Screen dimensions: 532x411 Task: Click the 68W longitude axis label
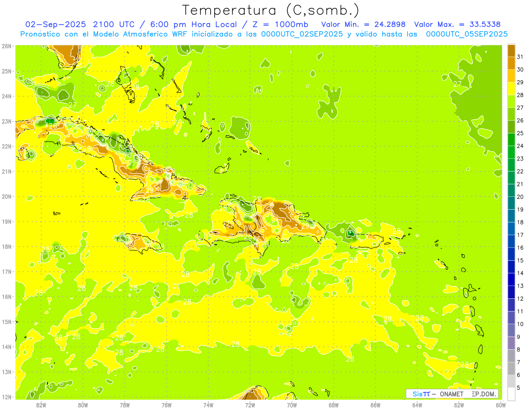(x=334, y=405)
